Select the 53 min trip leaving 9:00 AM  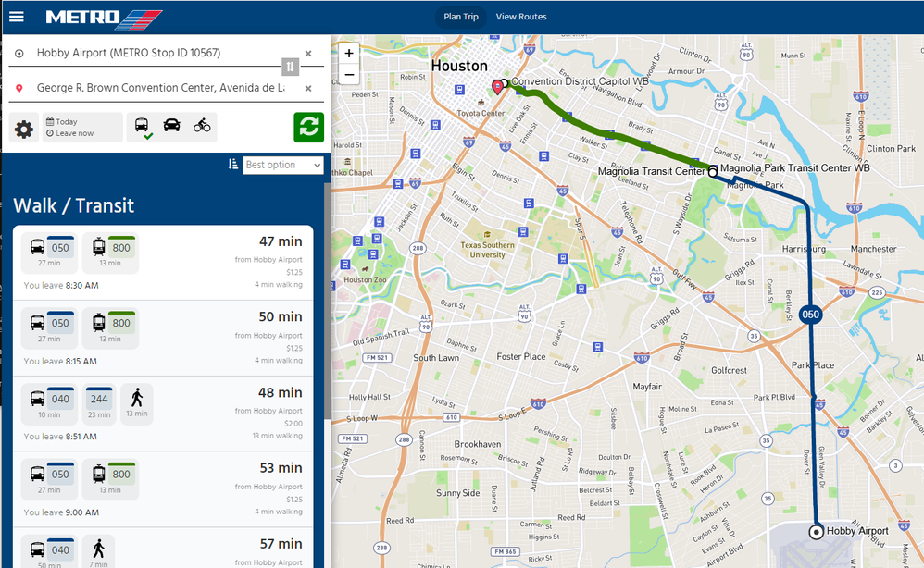163,489
